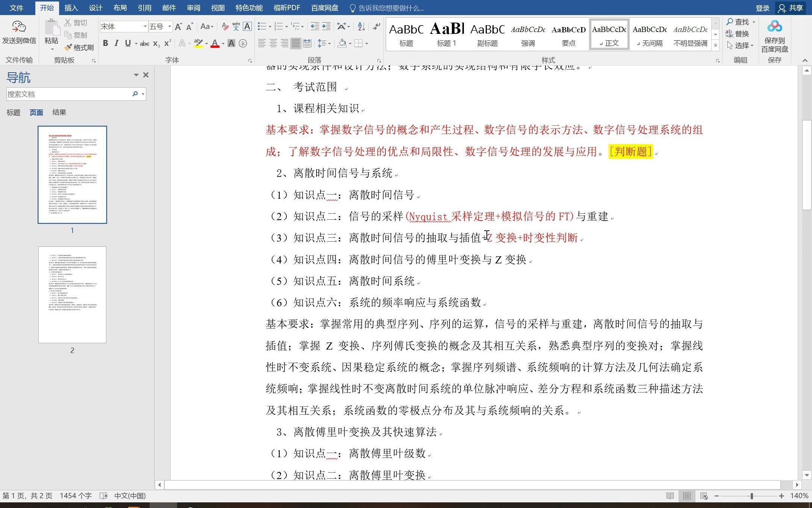
Task: Switch to Web Layout view icon
Action: [x=704, y=496]
